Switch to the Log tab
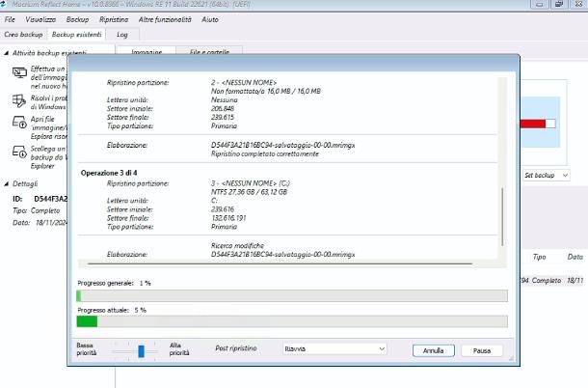 coord(122,35)
